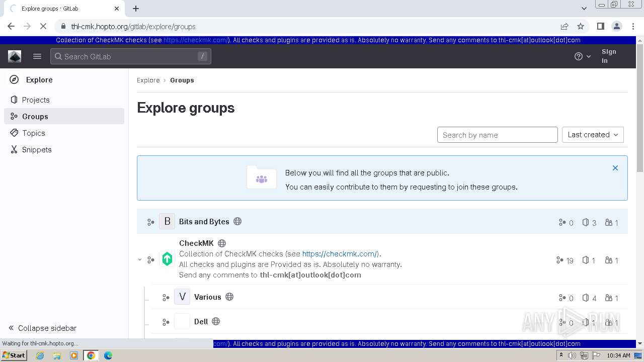Click the volume icon in system tray
Image resolution: width=644 pixels, height=362 pixels.
pyautogui.click(x=572, y=355)
